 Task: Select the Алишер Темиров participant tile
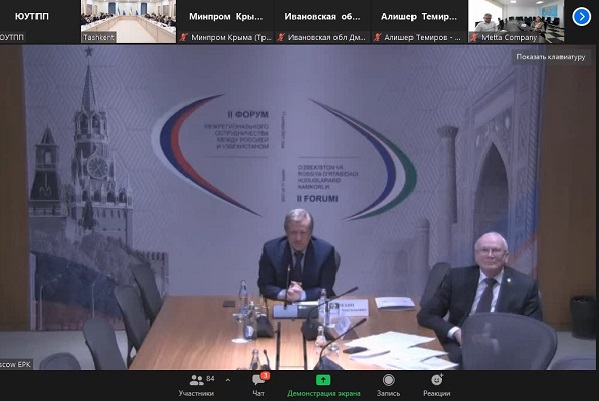pyautogui.click(x=419, y=21)
